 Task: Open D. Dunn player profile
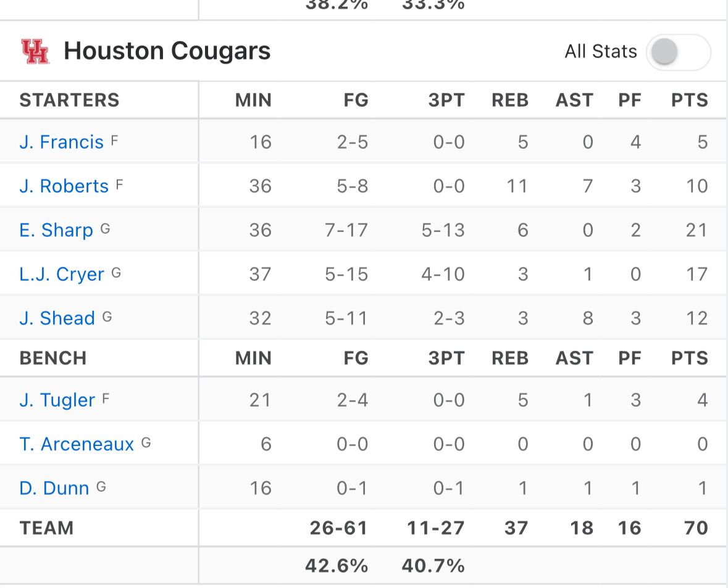54,488
